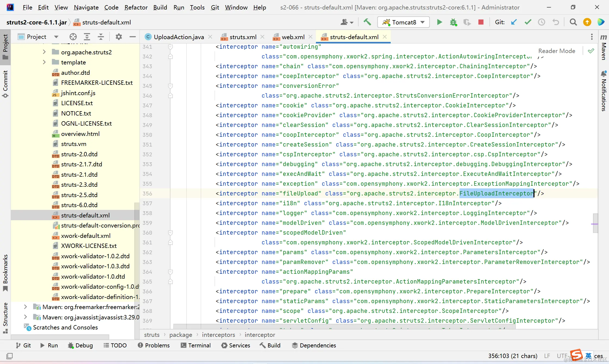Viewport: 609px width, 364px height.
Task: Open Search Everywhere magnifier icon
Action: click(573, 22)
